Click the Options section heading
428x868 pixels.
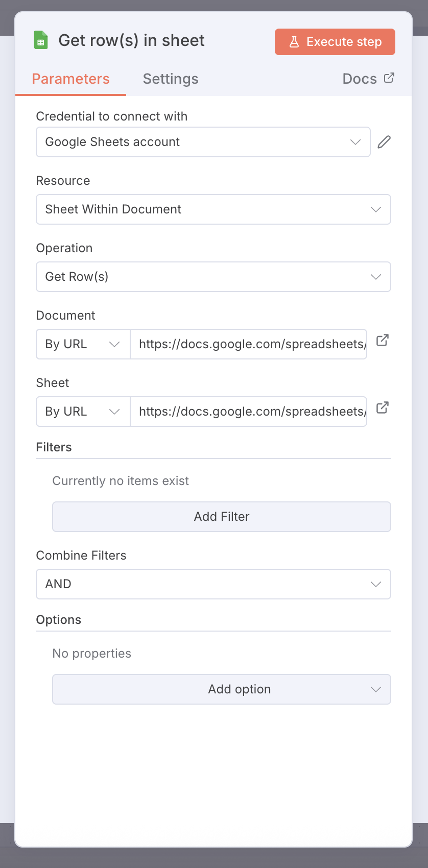tap(59, 620)
